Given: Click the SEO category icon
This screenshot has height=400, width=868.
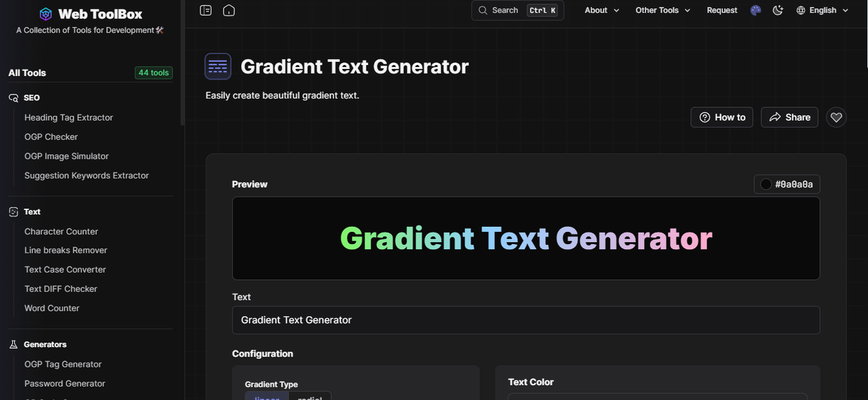Looking at the screenshot, I should (x=14, y=98).
